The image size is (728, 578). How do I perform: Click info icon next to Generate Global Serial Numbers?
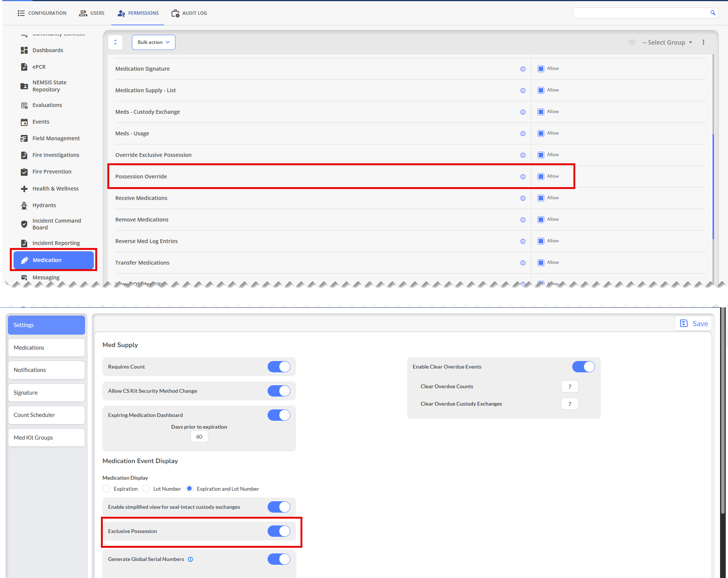point(191,559)
